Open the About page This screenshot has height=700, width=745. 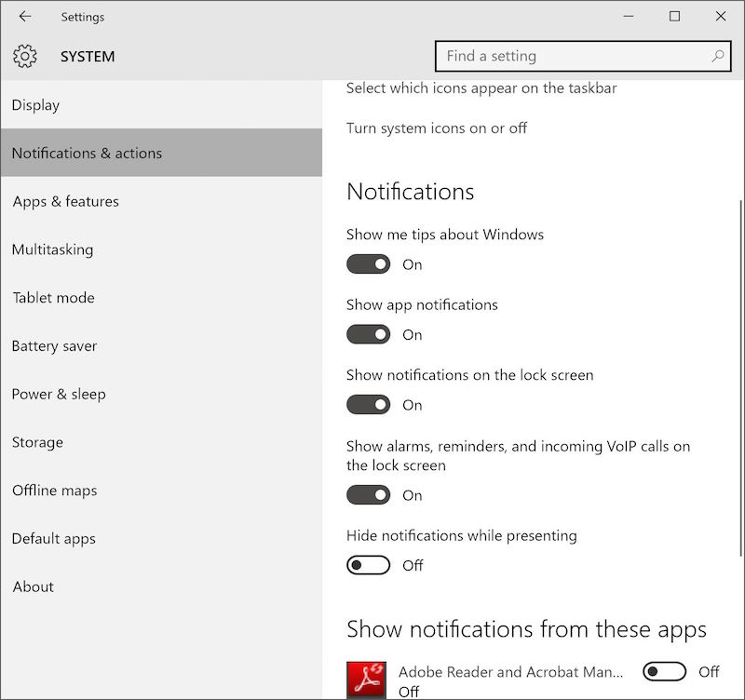161,586
